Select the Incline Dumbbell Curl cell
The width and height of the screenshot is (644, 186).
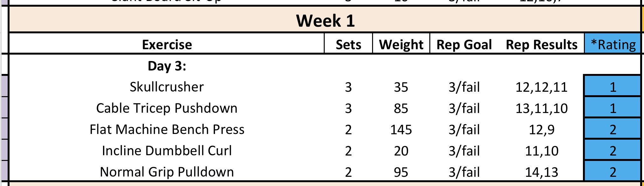click(x=167, y=150)
